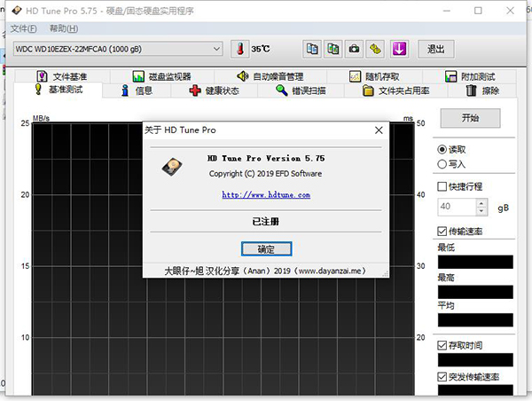Click the hard drive icon in About dialog
This screenshot has height=401, width=532.
pos(174,167)
